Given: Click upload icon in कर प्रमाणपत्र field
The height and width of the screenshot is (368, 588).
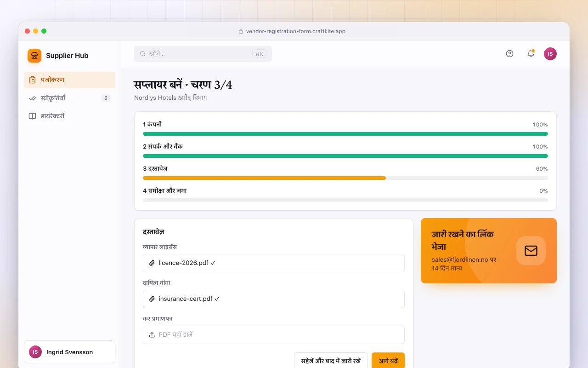Looking at the screenshot, I should (152, 335).
